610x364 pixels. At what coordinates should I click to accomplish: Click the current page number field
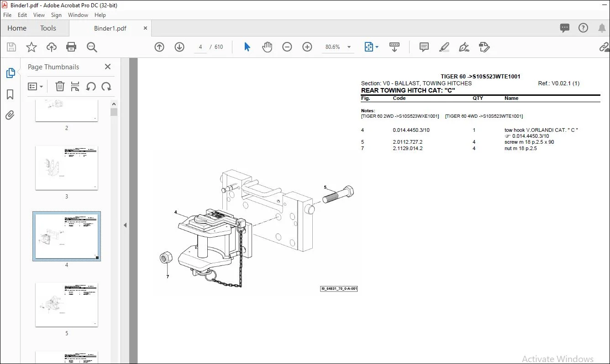click(200, 47)
